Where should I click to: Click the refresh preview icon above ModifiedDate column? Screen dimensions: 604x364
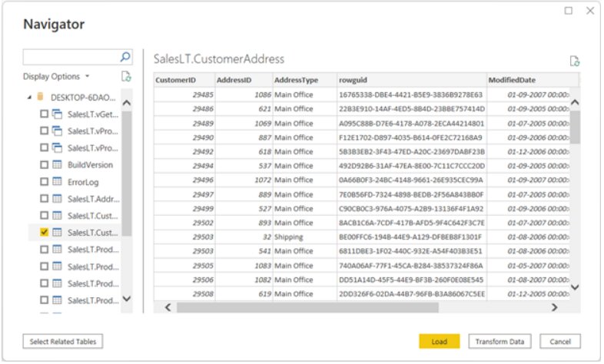574,61
